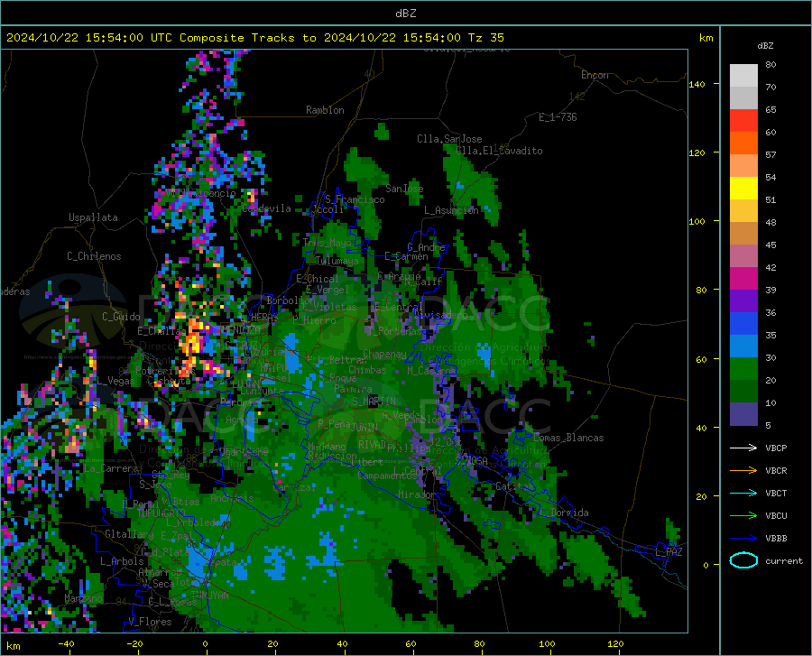Click the 'L_PAZ' map label
This screenshot has width=812, height=656.
669,552
